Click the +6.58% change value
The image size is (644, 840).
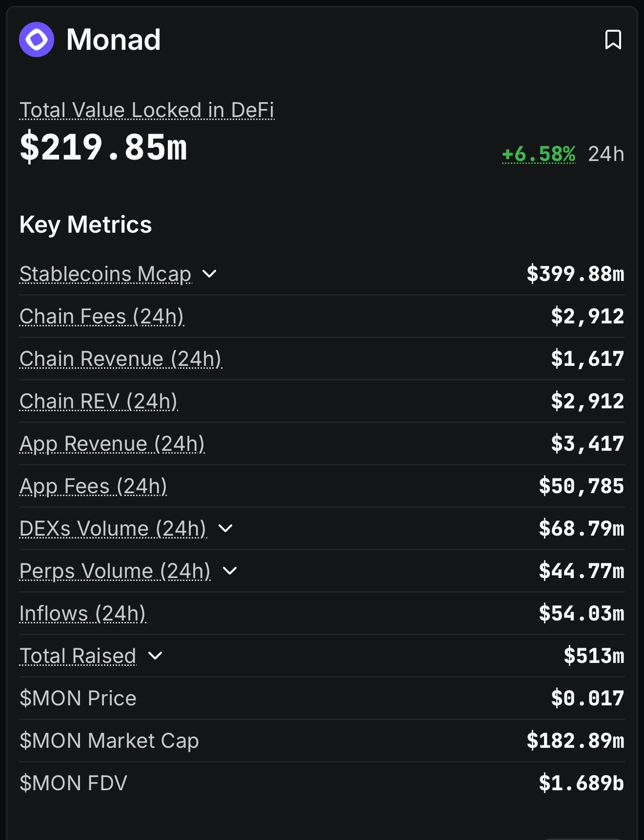pyautogui.click(x=539, y=154)
